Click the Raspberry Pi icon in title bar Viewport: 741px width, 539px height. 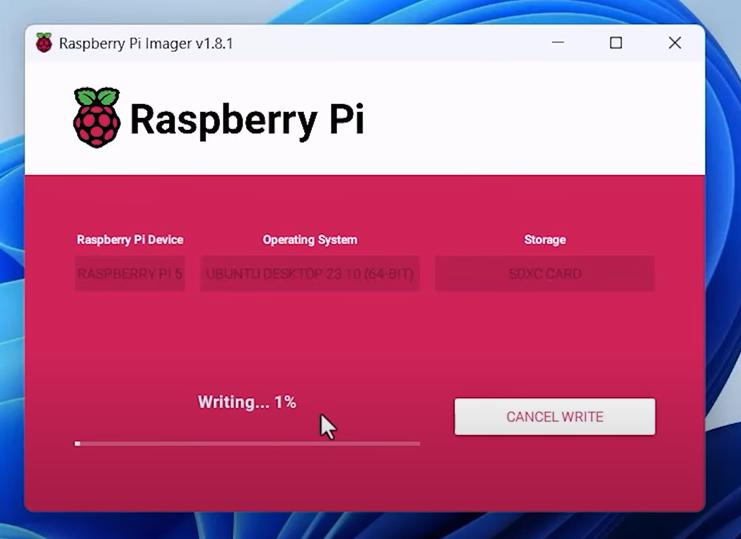[x=44, y=43]
